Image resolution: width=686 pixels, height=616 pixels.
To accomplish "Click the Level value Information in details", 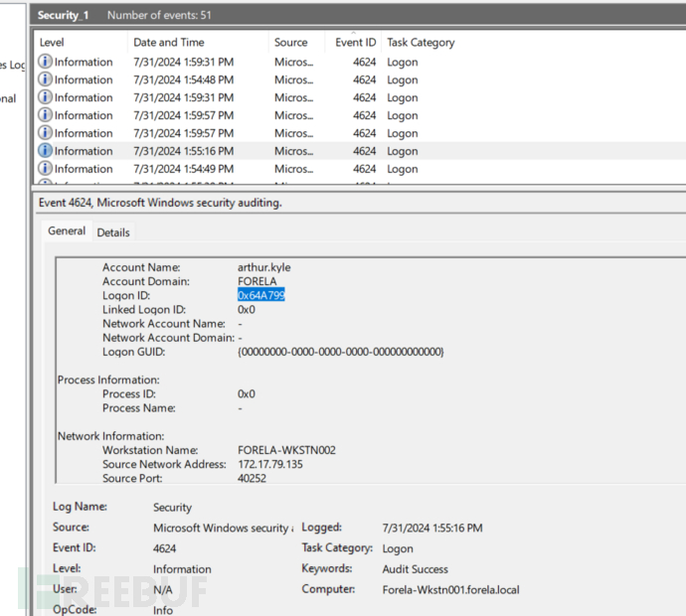I will [x=182, y=568].
